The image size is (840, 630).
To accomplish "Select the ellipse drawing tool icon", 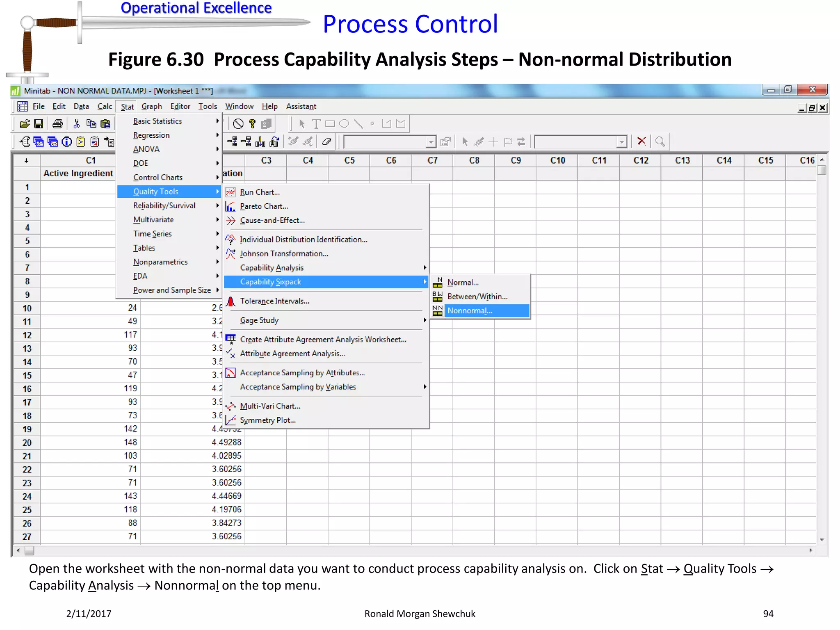I will [x=344, y=123].
